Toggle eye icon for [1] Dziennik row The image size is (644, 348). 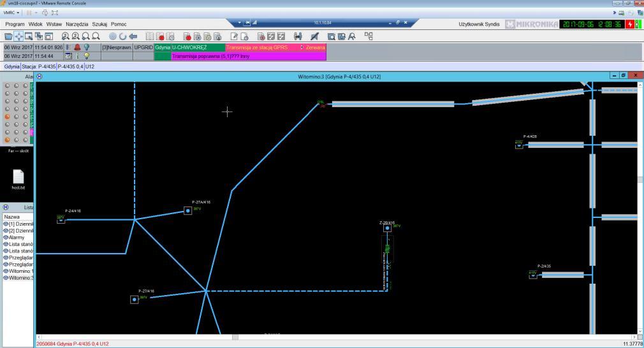click(6, 224)
